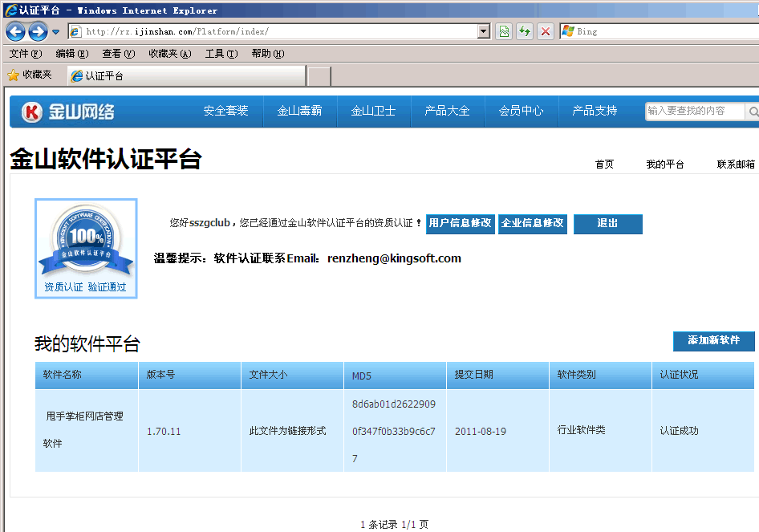The height and width of the screenshot is (532, 759).
Task: Go to 金山卫士 navigation link
Action: 374,111
